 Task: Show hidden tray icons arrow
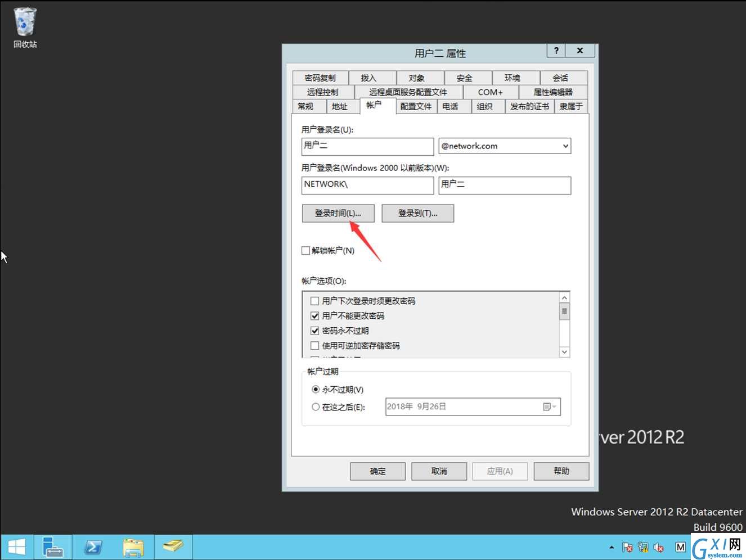(x=612, y=547)
